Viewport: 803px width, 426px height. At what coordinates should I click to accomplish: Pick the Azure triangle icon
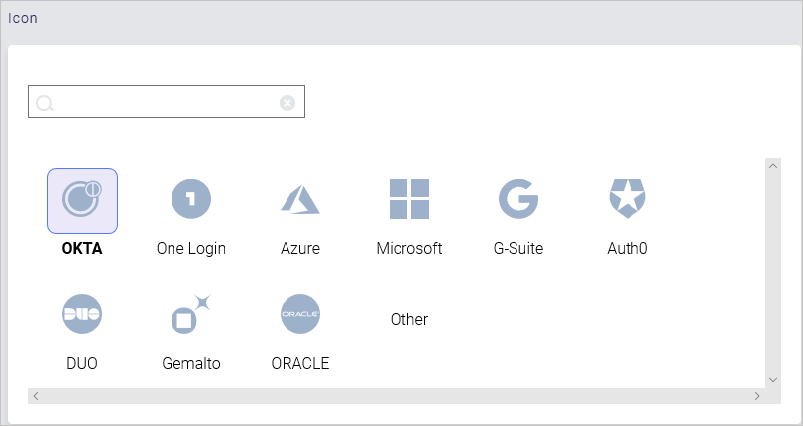(300, 199)
